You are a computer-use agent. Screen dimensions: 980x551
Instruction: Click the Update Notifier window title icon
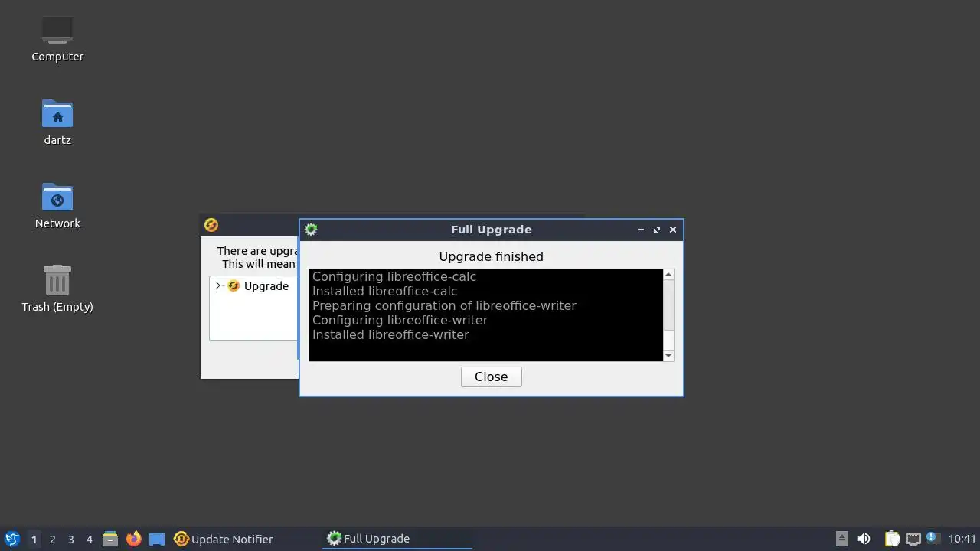pyautogui.click(x=211, y=225)
